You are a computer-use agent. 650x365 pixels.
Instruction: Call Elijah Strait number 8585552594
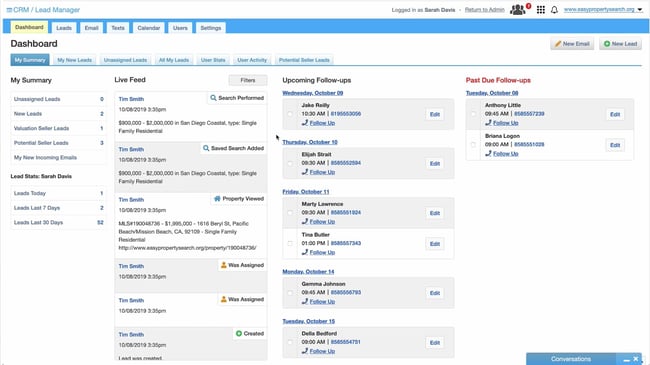346,163
